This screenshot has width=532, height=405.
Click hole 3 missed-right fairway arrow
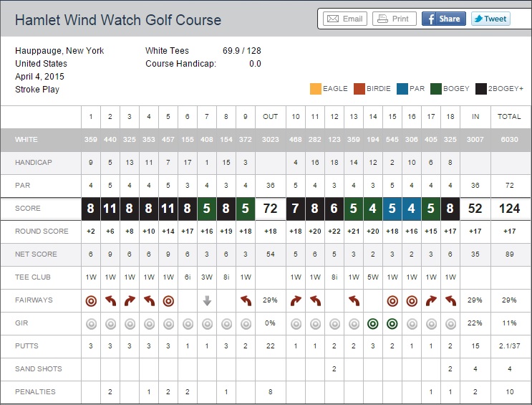point(130,301)
